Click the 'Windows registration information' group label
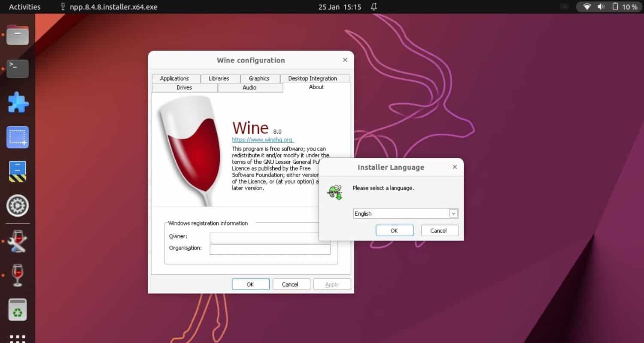644x343 pixels. point(208,223)
